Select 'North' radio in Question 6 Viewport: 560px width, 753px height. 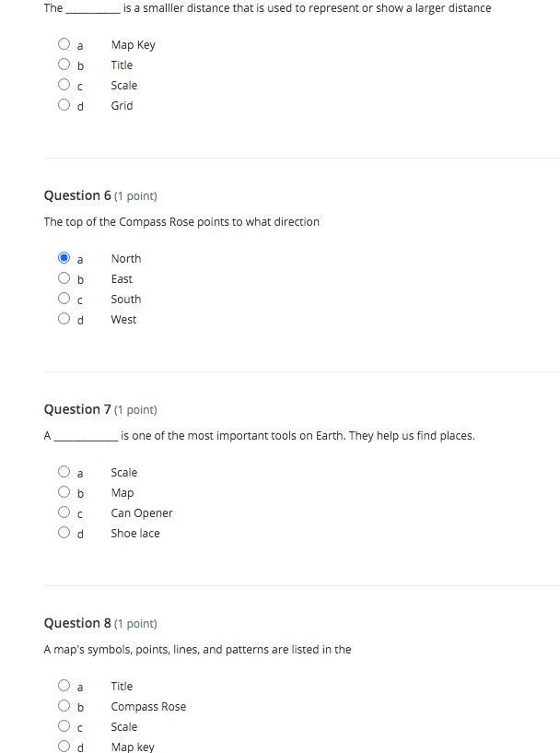[64, 258]
